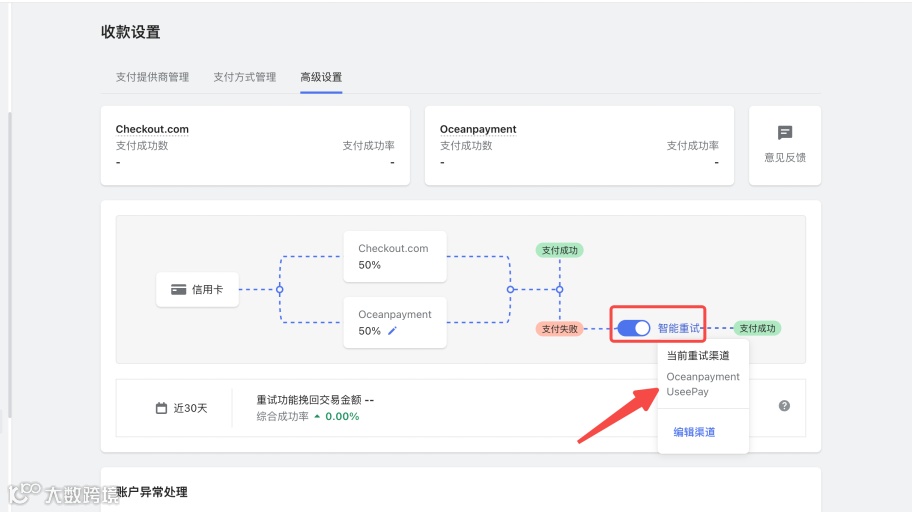This screenshot has width=912, height=512.
Task: Click the 0.00% success rate value
Action: pos(342,416)
